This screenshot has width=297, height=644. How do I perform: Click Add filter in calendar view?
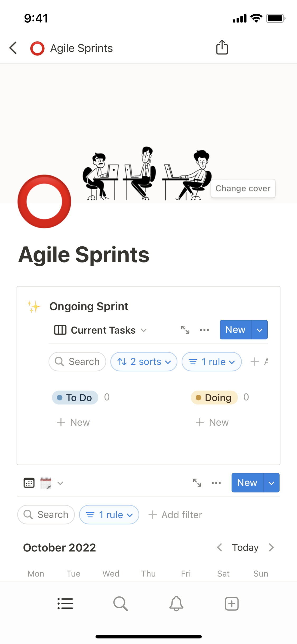click(x=176, y=515)
